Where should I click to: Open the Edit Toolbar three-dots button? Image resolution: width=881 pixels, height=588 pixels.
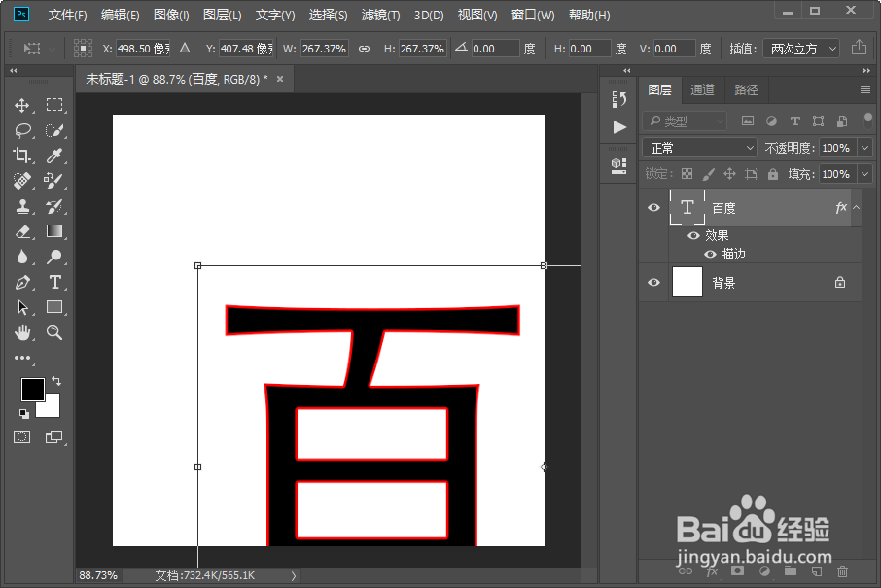pyautogui.click(x=22, y=358)
